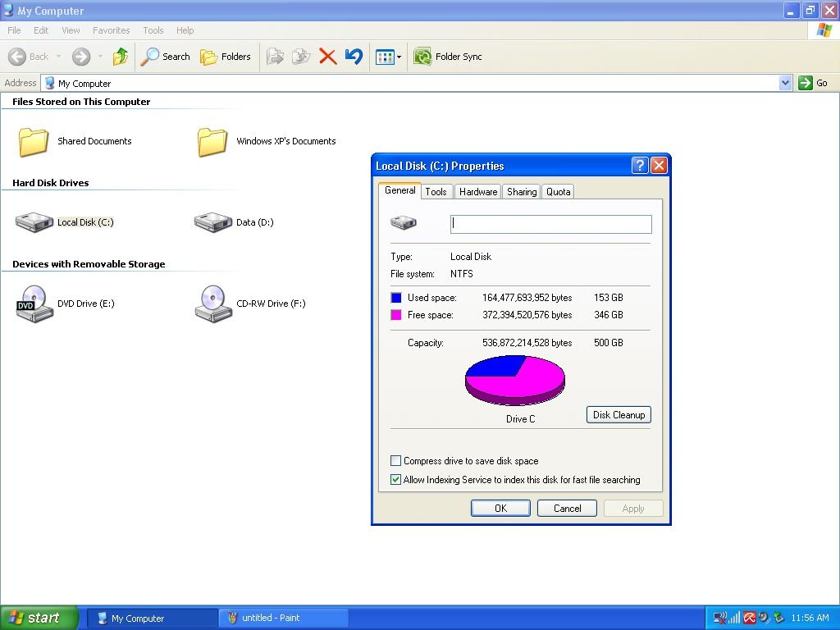Viewport: 840px width, 630px height.
Task: Select the Data (D:) drive icon
Action: point(212,222)
